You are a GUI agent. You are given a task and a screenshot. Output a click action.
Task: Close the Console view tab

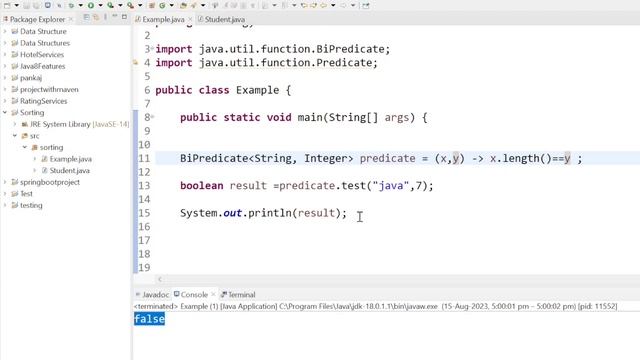pos(213,294)
